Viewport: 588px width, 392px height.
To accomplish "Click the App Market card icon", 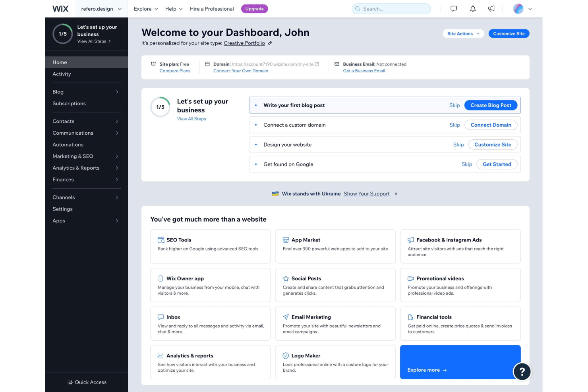I will pyautogui.click(x=286, y=240).
